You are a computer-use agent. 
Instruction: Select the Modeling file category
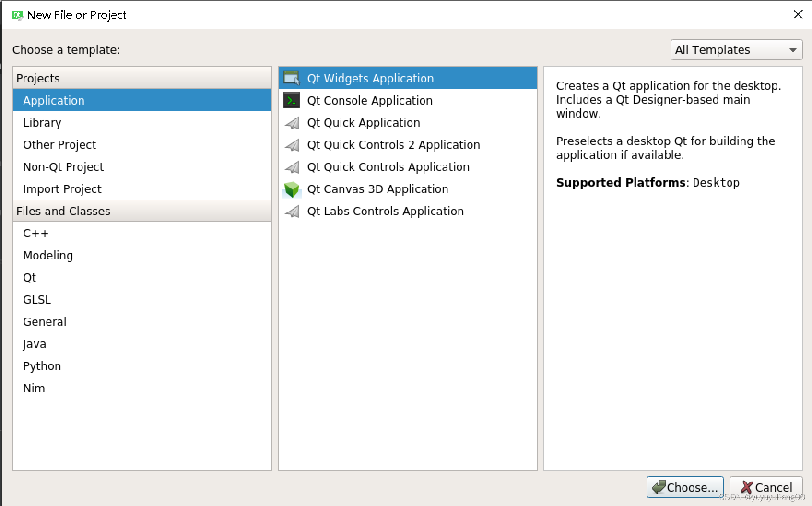tap(48, 255)
